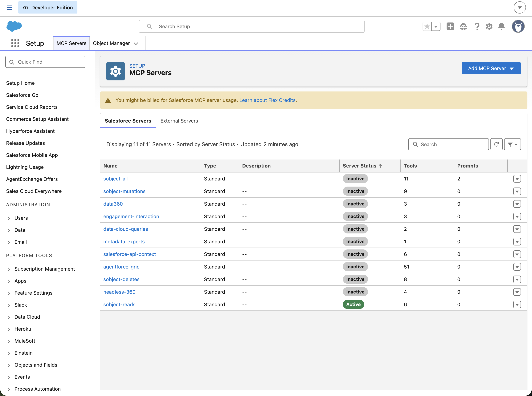Open the filter options dropdown

point(512,144)
